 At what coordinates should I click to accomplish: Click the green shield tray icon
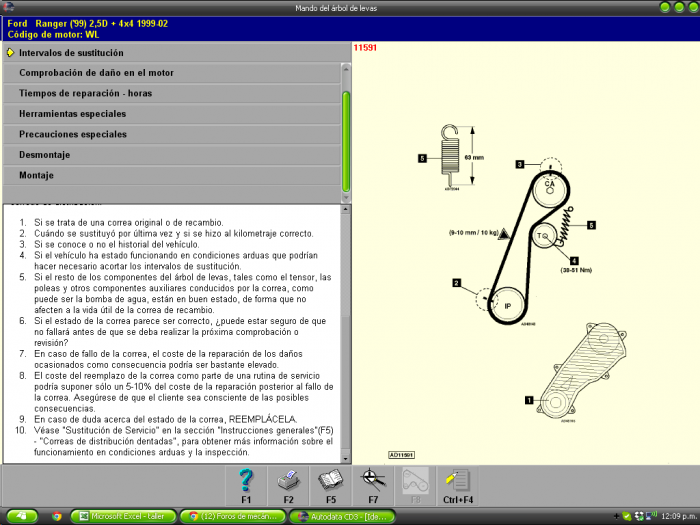pyautogui.click(x=627, y=517)
